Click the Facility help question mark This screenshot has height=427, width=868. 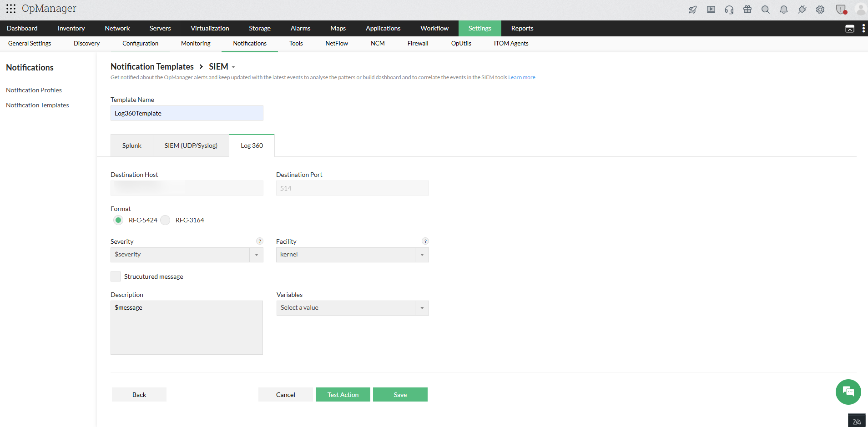(x=425, y=241)
